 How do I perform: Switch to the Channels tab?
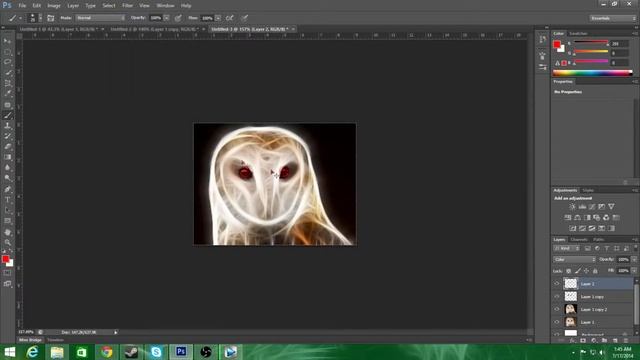(579, 240)
